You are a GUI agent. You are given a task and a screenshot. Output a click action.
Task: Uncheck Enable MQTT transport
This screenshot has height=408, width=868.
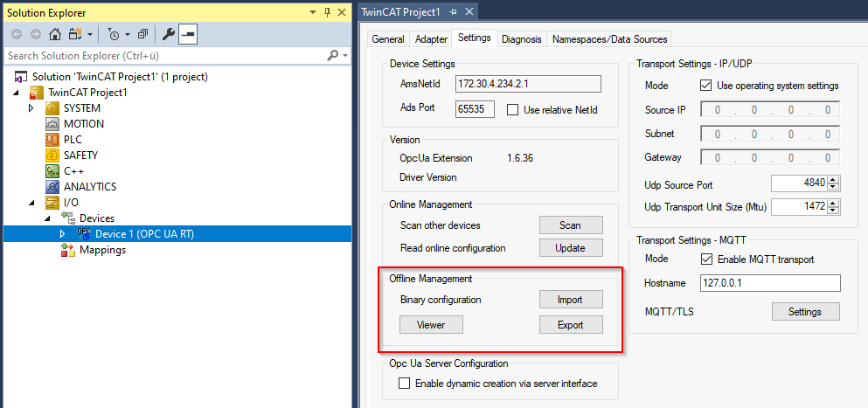pos(705,259)
